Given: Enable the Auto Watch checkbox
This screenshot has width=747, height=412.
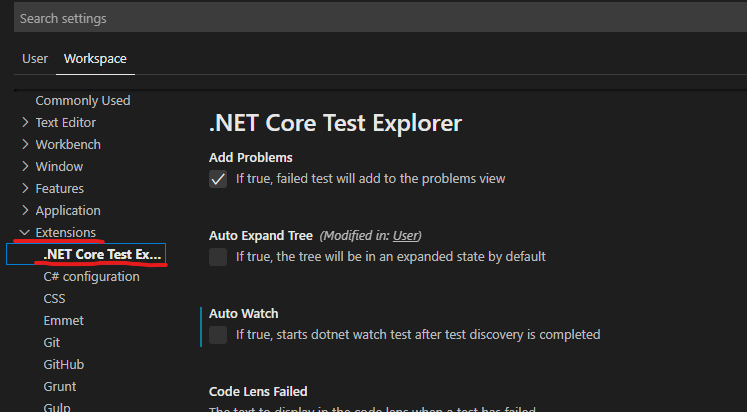Looking at the screenshot, I should click(218, 335).
